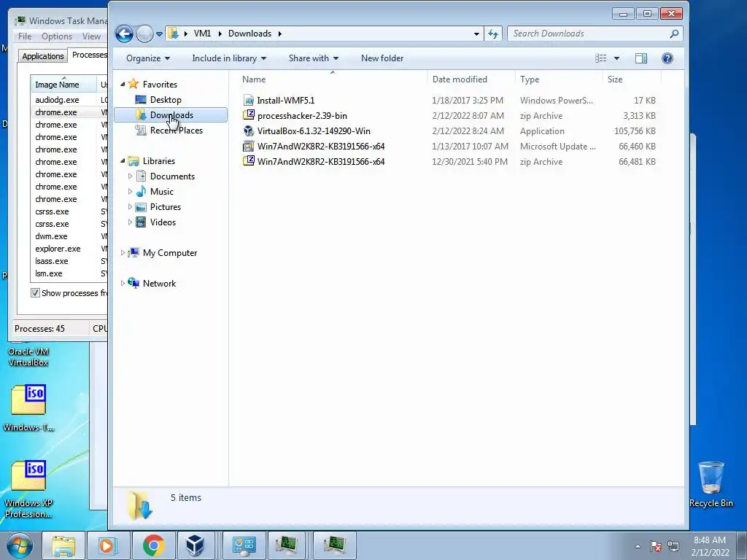747x560 pixels.
Task: Select the Network icon in navigation pane
Action: tap(133, 283)
